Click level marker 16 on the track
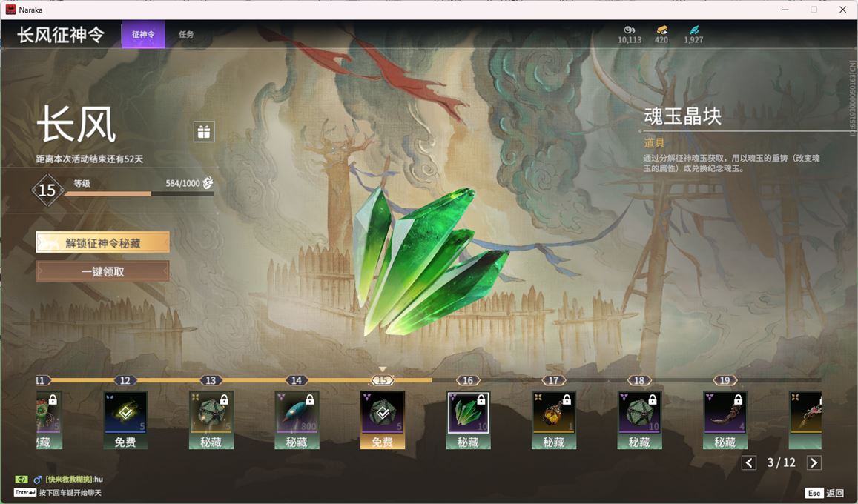This screenshot has width=858, height=504. point(468,380)
